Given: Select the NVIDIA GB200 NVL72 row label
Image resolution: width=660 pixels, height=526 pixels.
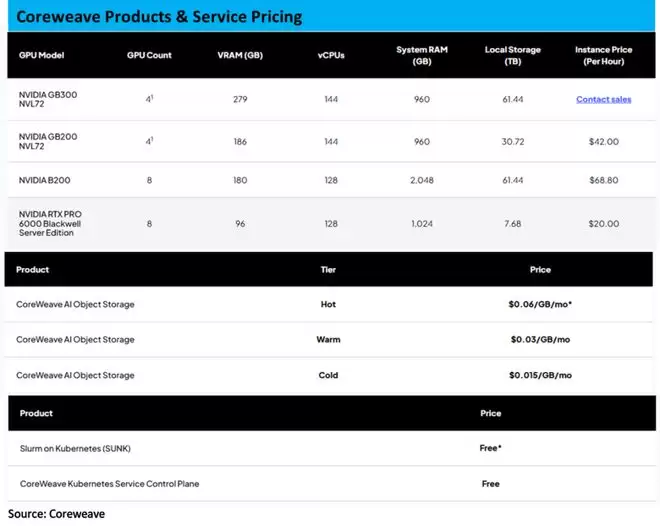Looking at the screenshot, I should [48, 142].
